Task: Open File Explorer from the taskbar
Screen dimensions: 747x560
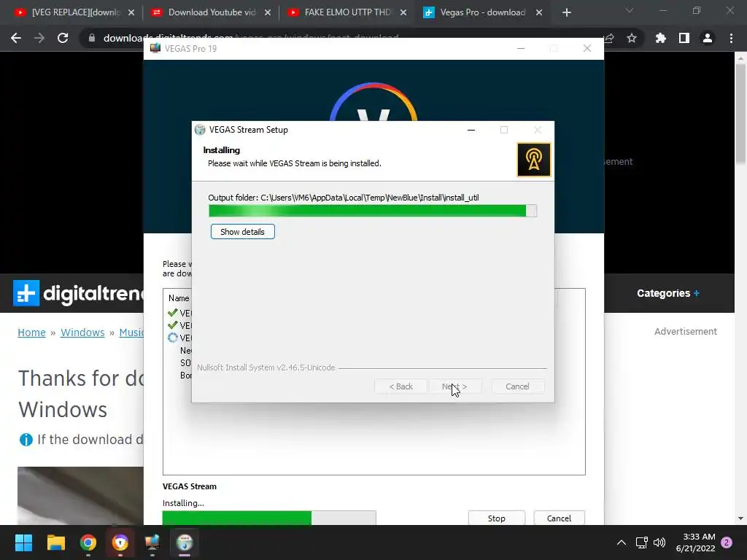Action: pyautogui.click(x=55, y=542)
